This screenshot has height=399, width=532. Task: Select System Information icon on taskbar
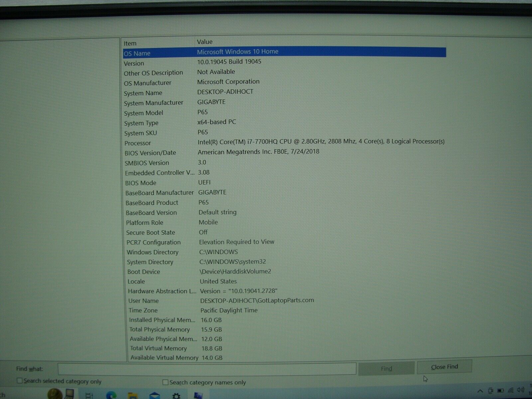198,396
